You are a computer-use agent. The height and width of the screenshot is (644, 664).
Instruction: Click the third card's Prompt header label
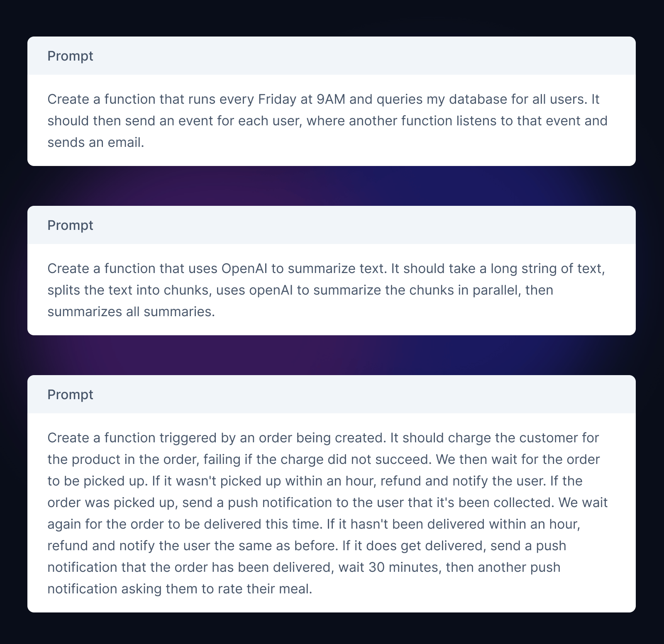(70, 394)
